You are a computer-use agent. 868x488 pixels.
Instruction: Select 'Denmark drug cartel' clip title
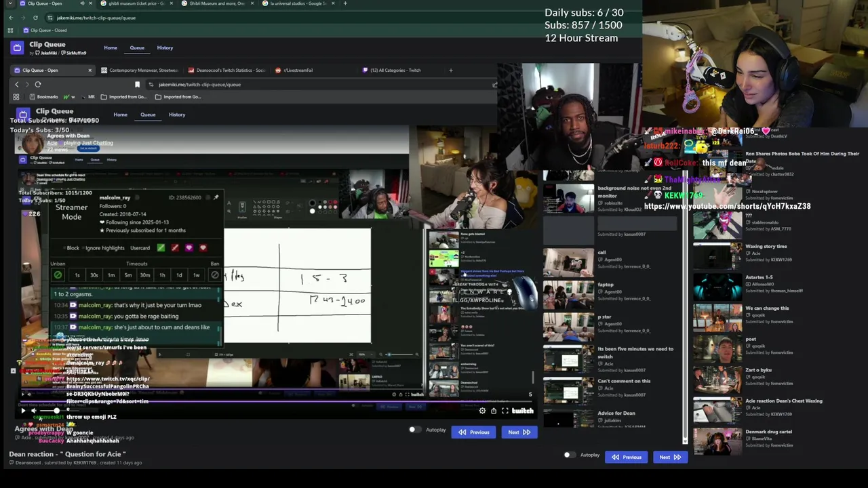tap(768, 432)
